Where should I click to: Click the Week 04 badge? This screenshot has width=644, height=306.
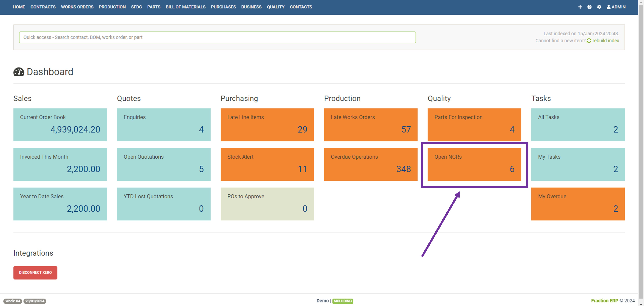click(13, 301)
